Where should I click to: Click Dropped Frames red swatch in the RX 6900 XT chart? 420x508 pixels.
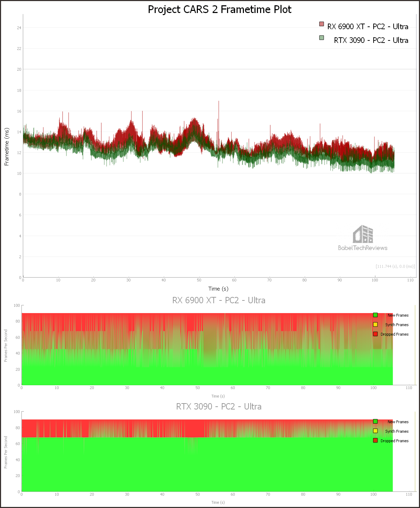click(x=375, y=334)
